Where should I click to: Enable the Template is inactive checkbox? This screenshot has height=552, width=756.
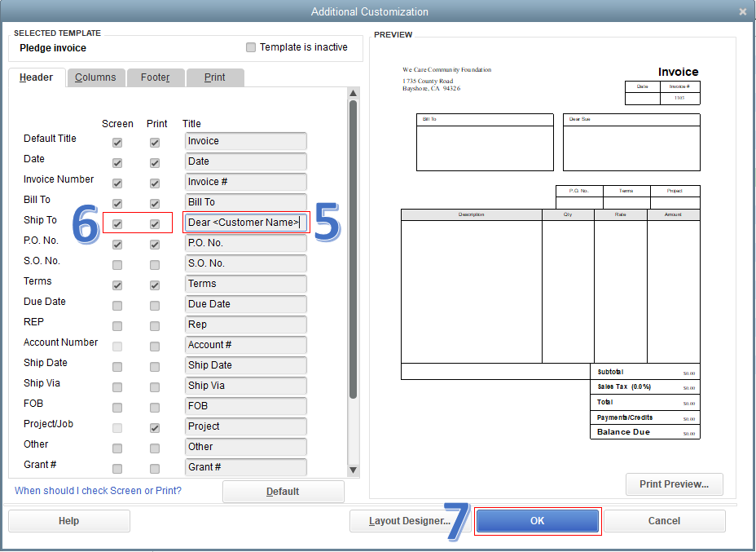click(251, 46)
